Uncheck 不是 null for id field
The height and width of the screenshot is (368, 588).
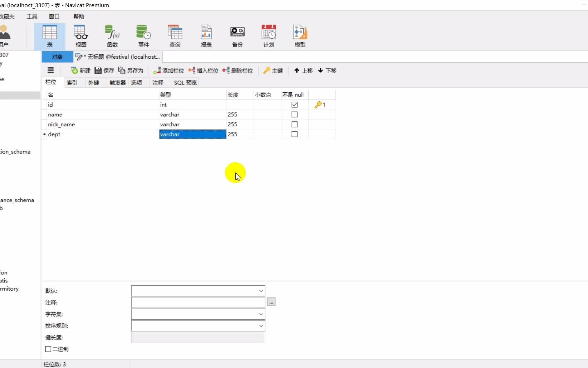(294, 105)
